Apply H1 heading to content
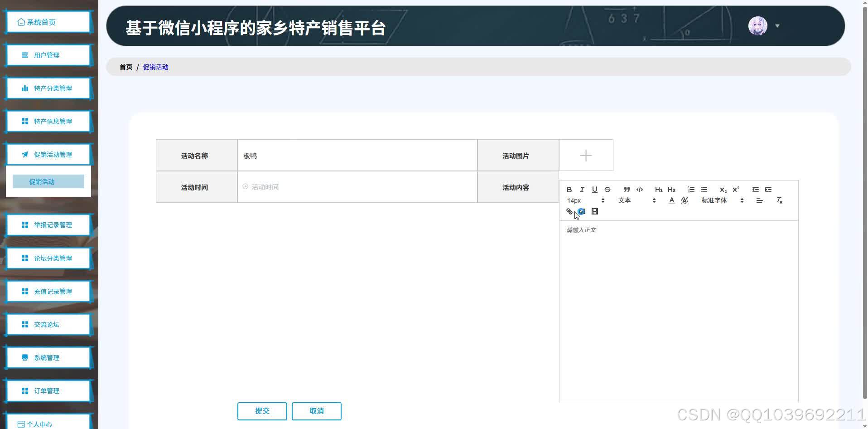This screenshot has height=429, width=868. coord(658,190)
